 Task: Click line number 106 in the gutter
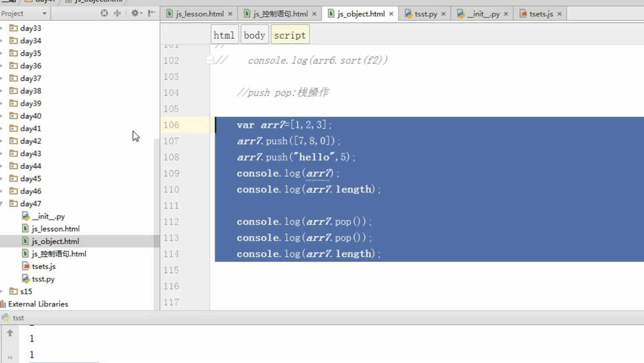click(171, 125)
